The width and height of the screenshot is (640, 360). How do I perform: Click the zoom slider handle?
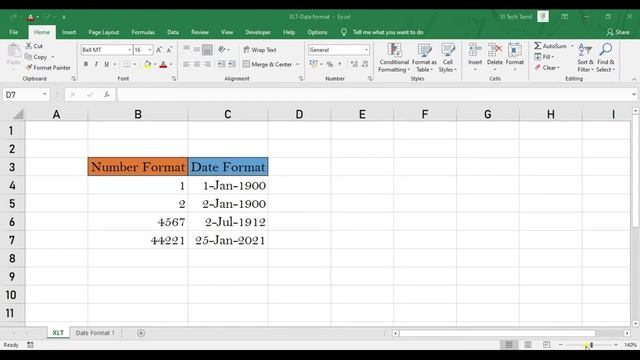click(x=591, y=345)
